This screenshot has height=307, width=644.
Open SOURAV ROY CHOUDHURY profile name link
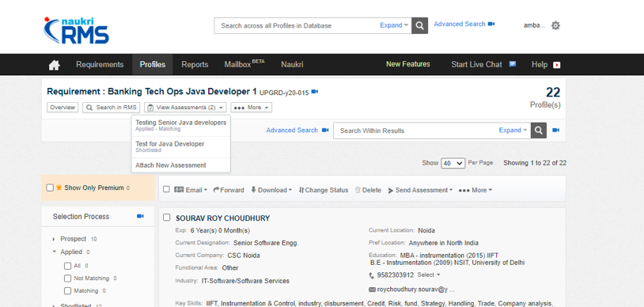coord(222,218)
